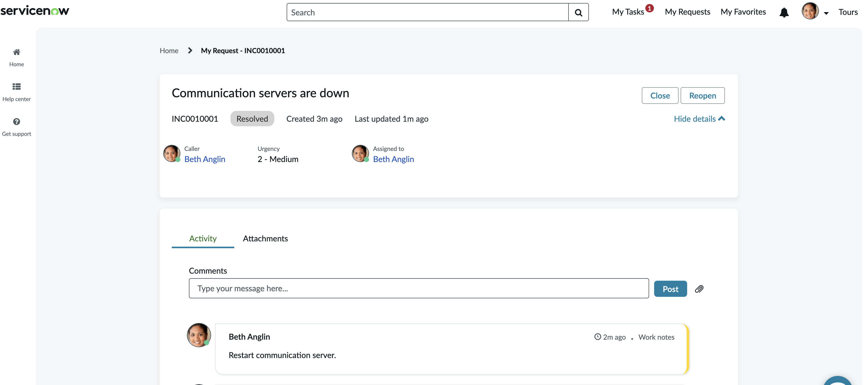This screenshot has width=868, height=385.
Task: Open My Requests menu
Action: click(x=687, y=12)
